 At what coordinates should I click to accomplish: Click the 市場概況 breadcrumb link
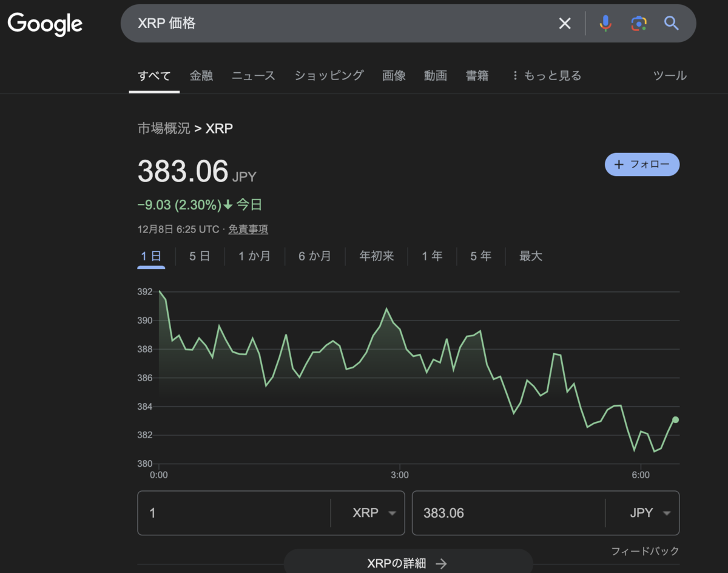(x=164, y=128)
